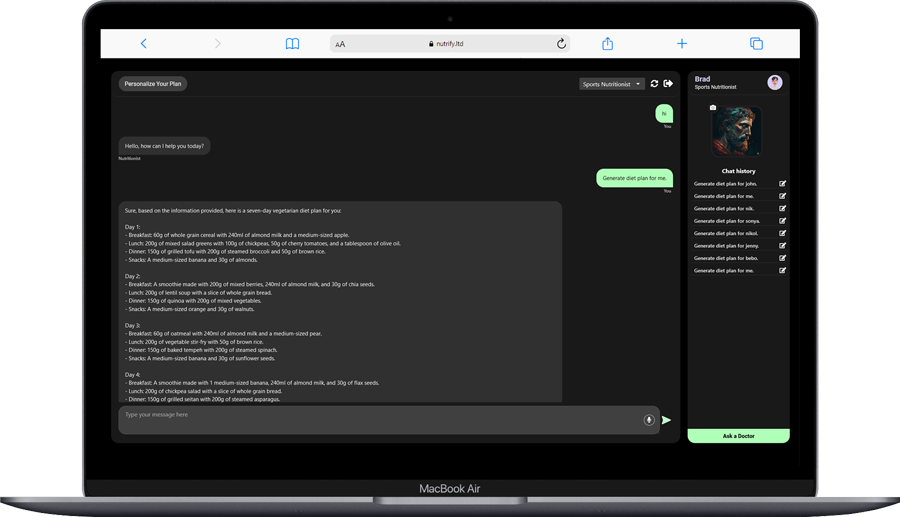
Task: Click the AA reader view button in address bar
Action: tap(340, 44)
